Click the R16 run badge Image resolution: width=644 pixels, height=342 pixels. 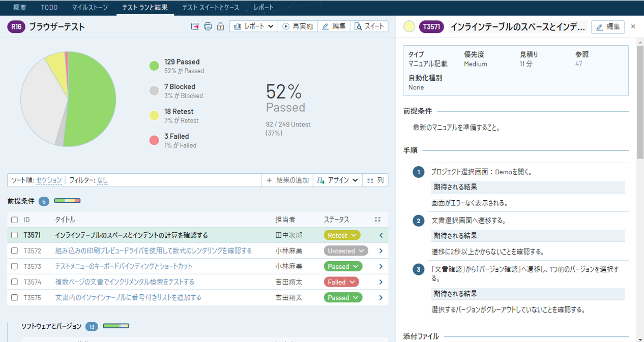pyautogui.click(x=16, y=27)
